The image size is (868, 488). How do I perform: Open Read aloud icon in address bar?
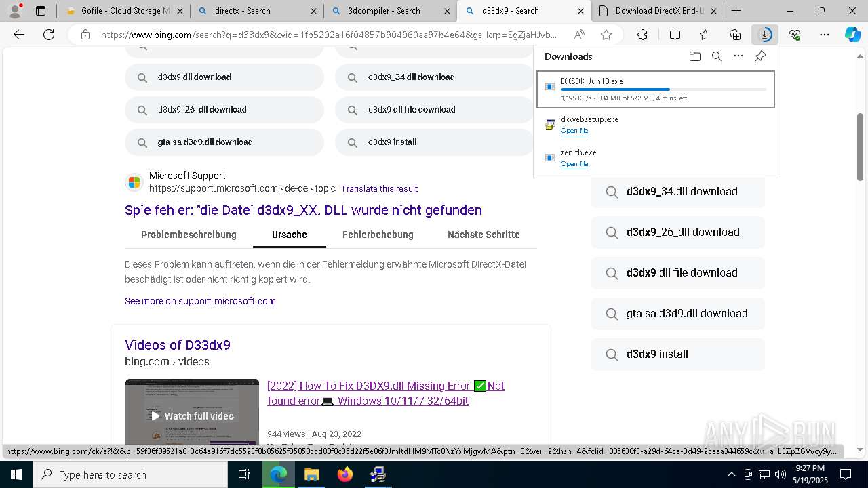579,35
